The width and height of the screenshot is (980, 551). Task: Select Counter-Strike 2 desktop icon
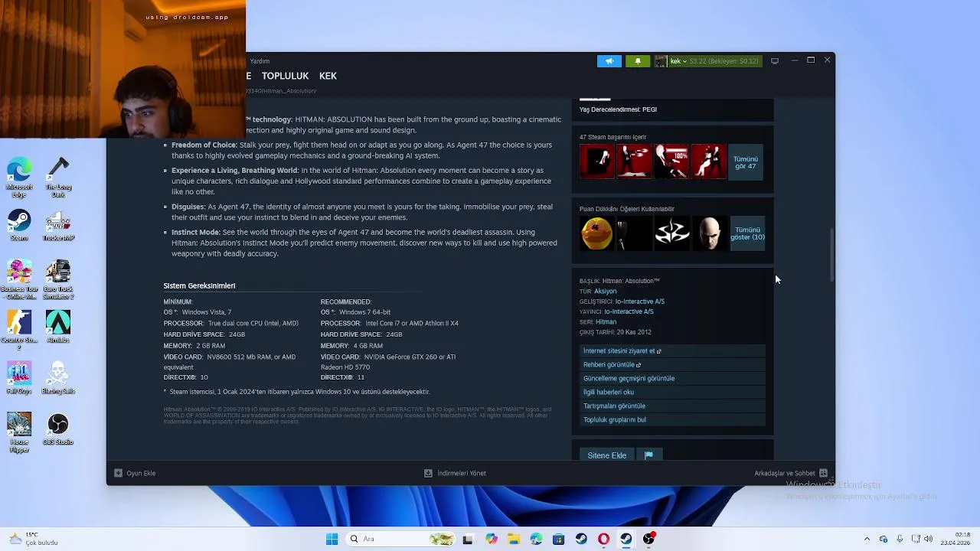point(19,331)
